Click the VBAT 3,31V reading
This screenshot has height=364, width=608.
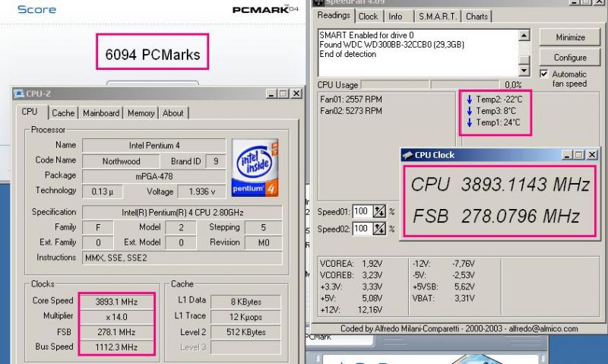tap(444, 299)
